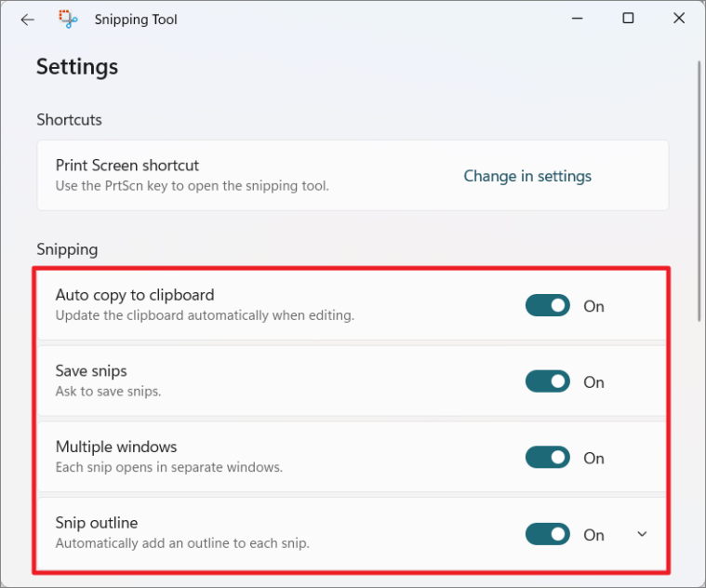Click the Snipping section header
The image size is (706, 588).
pyautogui.click(x=67, y=249)
